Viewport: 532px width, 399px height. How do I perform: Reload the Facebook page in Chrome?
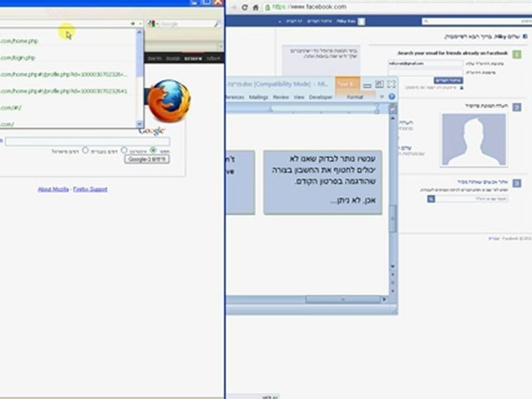244,7
